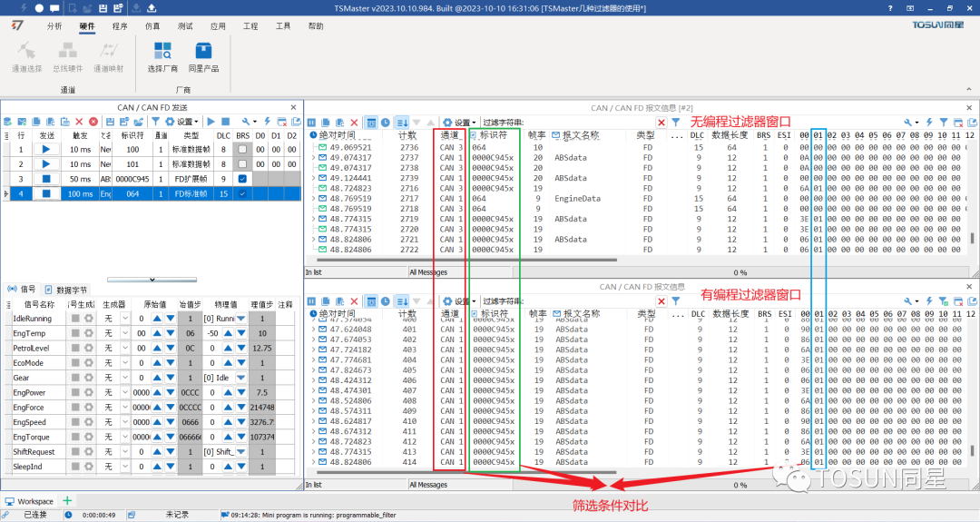980x522 pixels.
Task: Toggle the BRS checkbox for row 2
Action: [242, 164]
